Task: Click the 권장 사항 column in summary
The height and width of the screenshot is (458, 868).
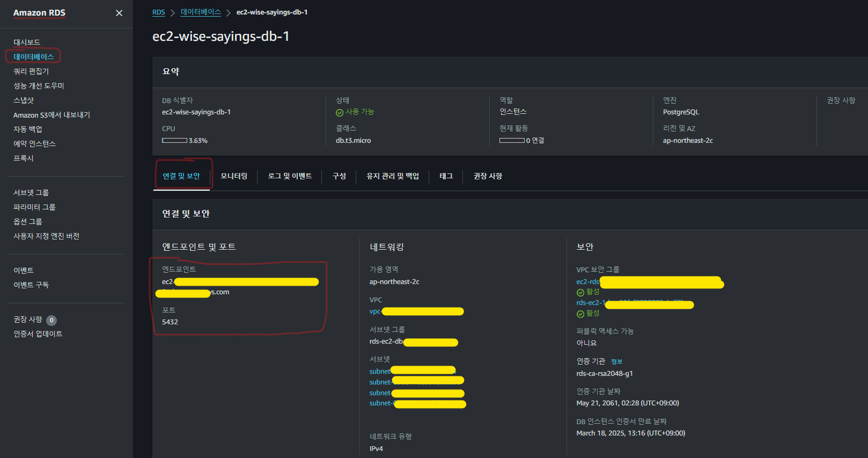Action: coord(841,100)
